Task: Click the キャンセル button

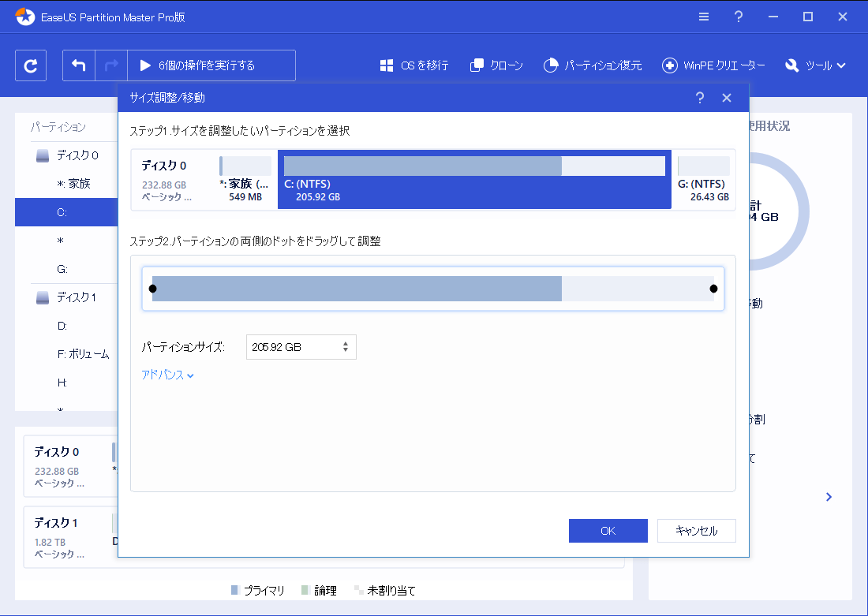Action: click(697, 531)
